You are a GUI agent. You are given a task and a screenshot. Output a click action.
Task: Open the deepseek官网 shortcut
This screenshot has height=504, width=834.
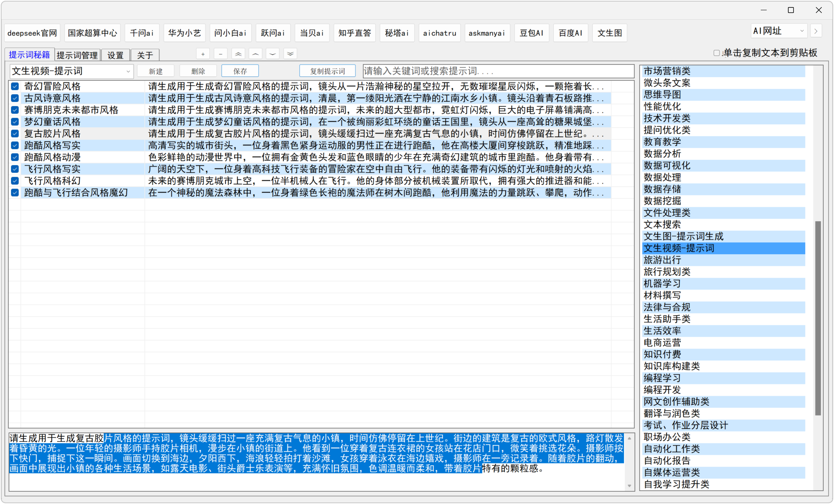pyautogui.click(x=32, y=33)
